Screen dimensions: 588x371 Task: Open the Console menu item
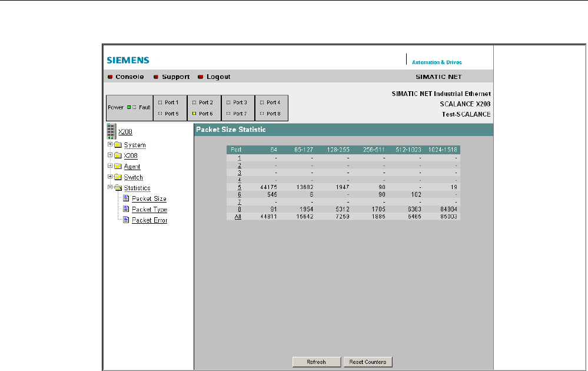(129, 77)
